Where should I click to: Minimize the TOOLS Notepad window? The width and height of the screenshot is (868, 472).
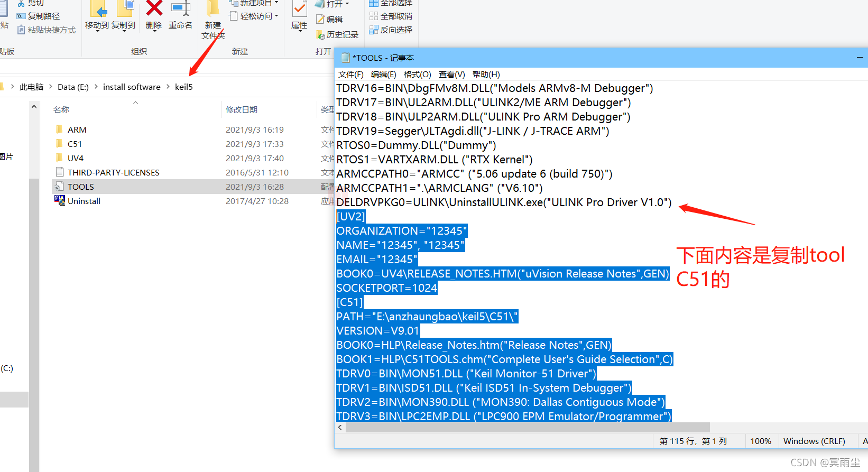(x=860, y=58)
